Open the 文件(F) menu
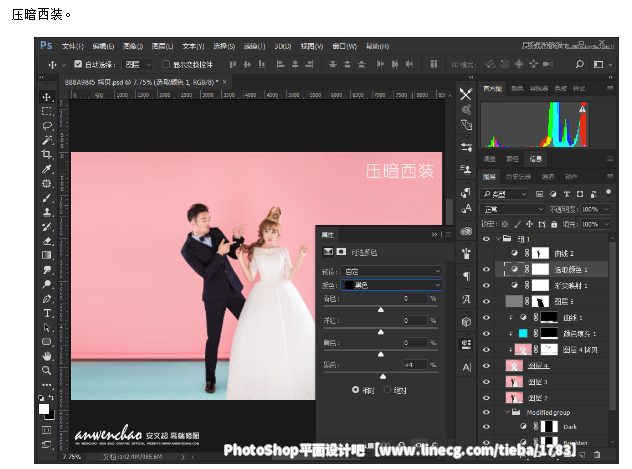The height and width of the screenshot is (469, 632). (x=73, y=46)
